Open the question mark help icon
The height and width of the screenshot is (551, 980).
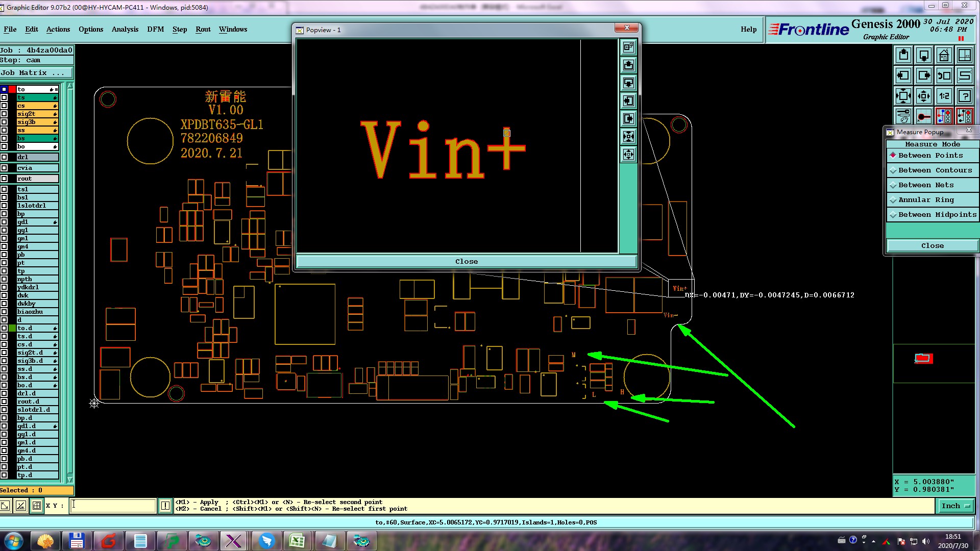(x=964, y=96)
